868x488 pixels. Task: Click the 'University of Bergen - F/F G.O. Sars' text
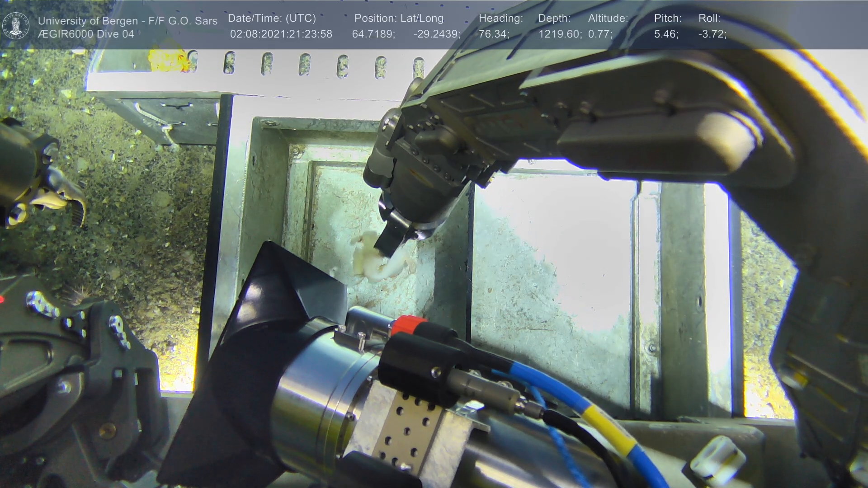click(x=127, y=21)
